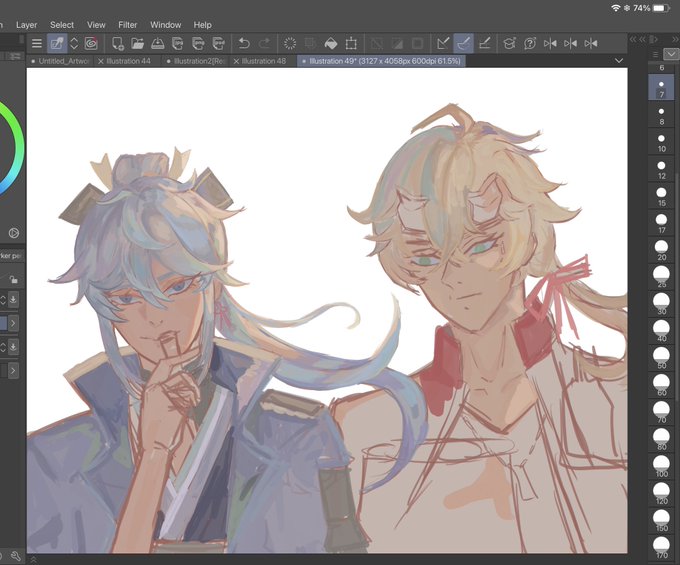
Task: Click the lower pen-pressure download-arrow icon
Action: [13, 346]
